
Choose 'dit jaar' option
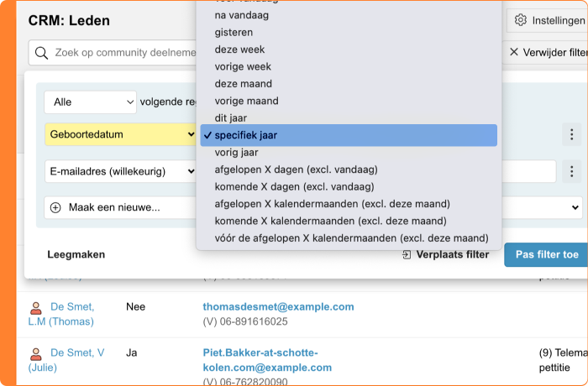coord(231,117)
